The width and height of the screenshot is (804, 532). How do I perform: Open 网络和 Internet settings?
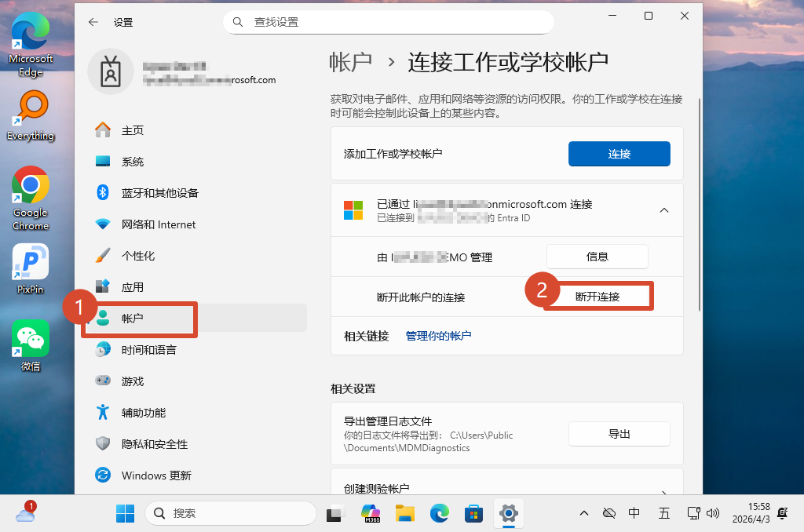(x=158, y=224)
